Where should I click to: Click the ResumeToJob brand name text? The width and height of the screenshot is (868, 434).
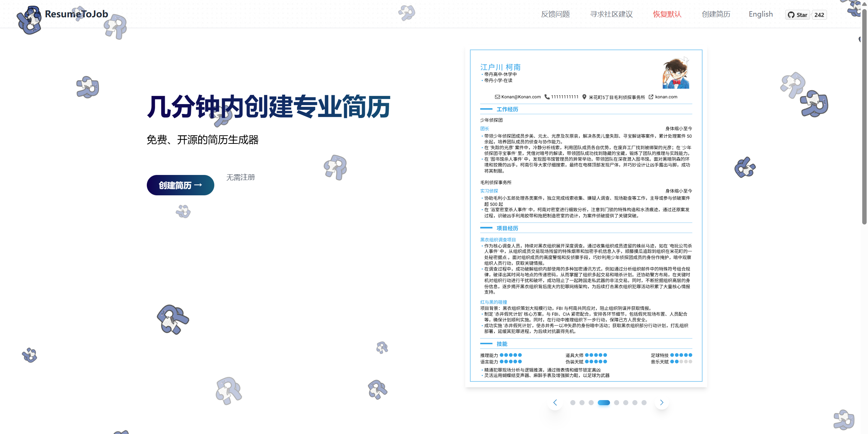point(76,14)
